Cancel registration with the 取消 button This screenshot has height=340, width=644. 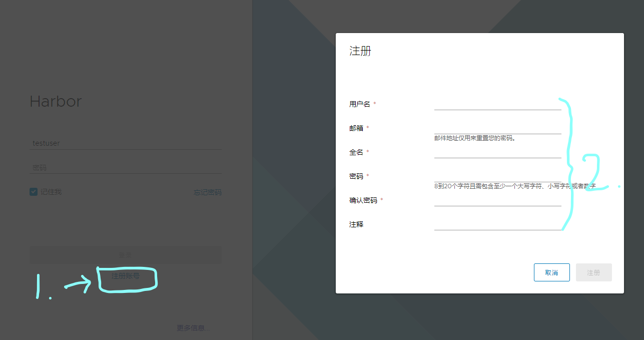551,272
